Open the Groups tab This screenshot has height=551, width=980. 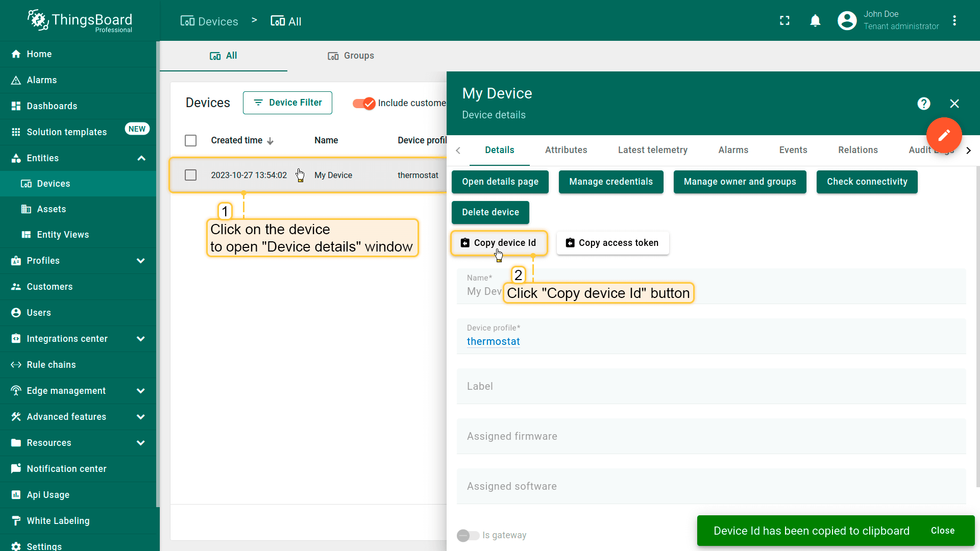pyautogui.click(x=351, y=56)
